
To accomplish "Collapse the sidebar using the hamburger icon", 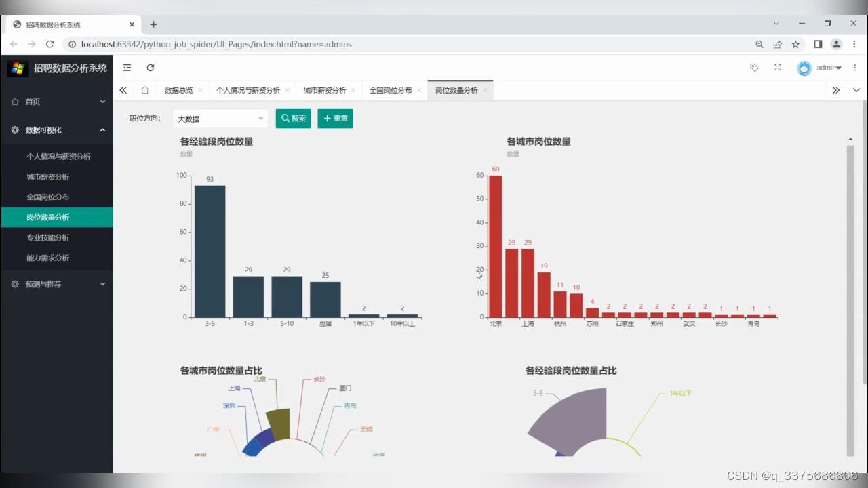I will point(127,68).
